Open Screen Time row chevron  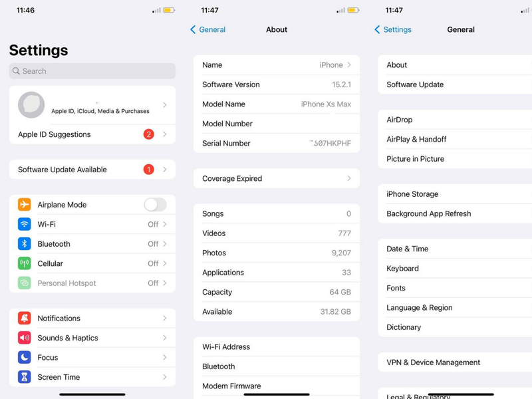165,377
